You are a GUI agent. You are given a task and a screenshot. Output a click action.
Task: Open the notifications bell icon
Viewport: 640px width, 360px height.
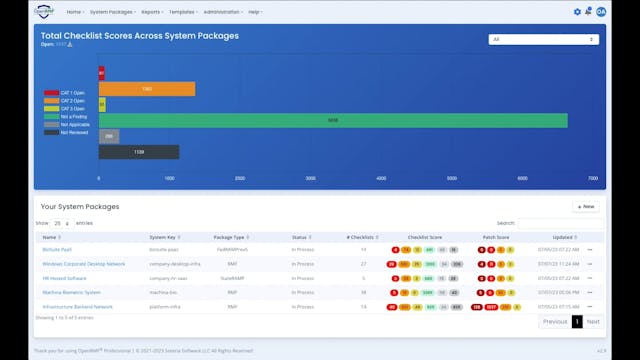click(x=588, y=11)
